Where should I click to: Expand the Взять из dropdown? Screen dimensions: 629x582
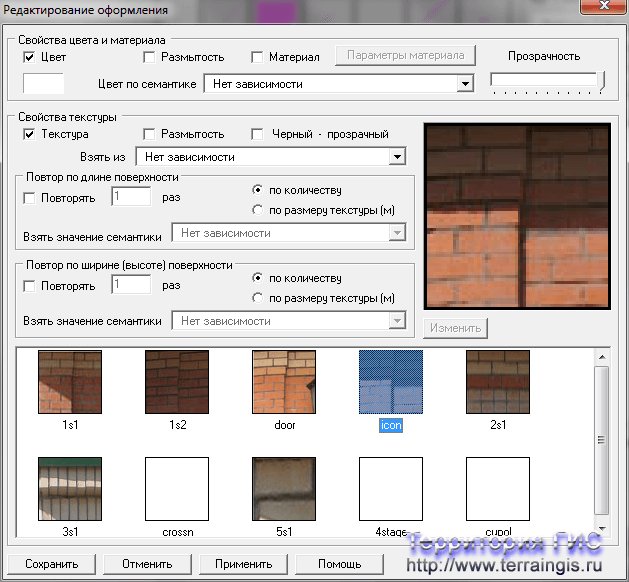397,157
